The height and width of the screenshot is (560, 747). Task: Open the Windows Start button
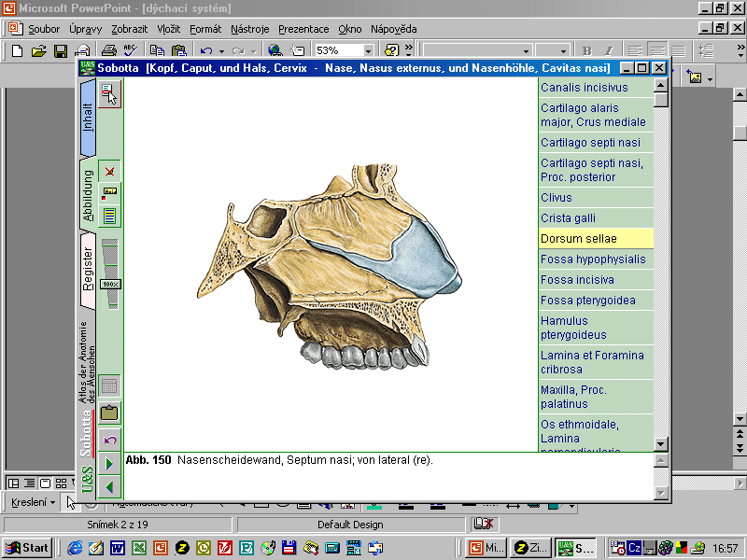(27, 548)
